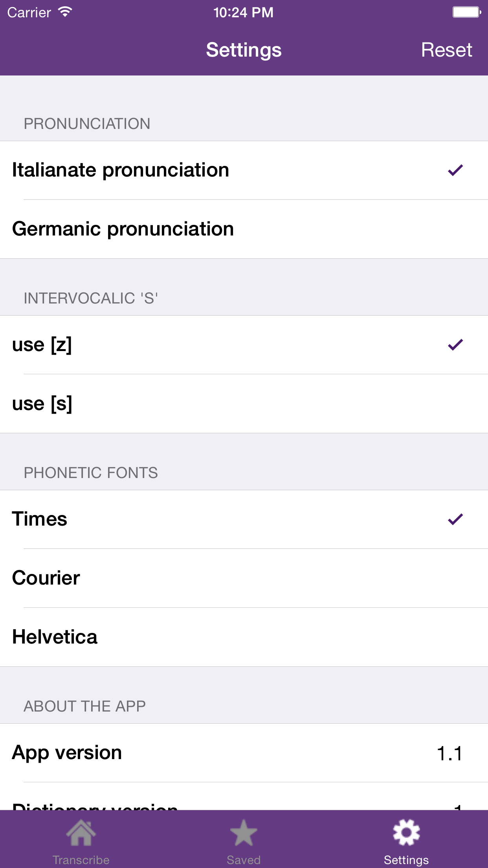The height and width of the screenshot is (868, 488).
Task: Tap the battery icon in status bar
Action: pyautogui.click(x=467, y=12)
